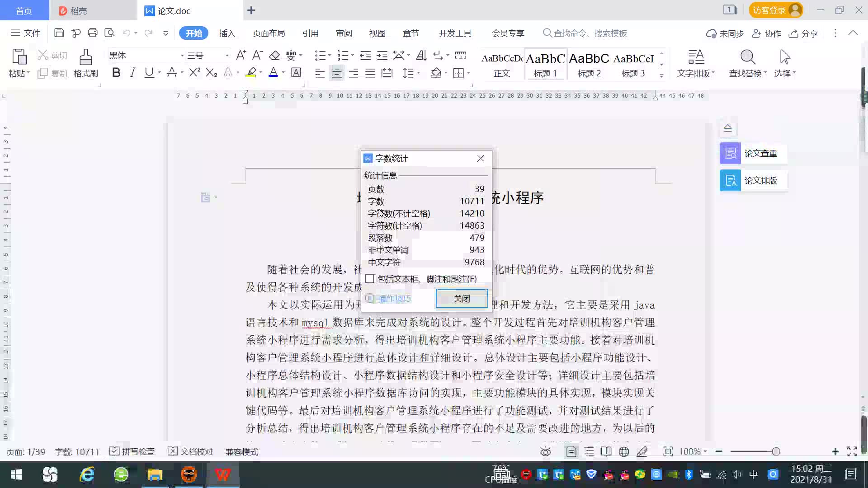Screen dimensions: 868x488
Task: Decrease font size with A- icon
Action: 257,55
